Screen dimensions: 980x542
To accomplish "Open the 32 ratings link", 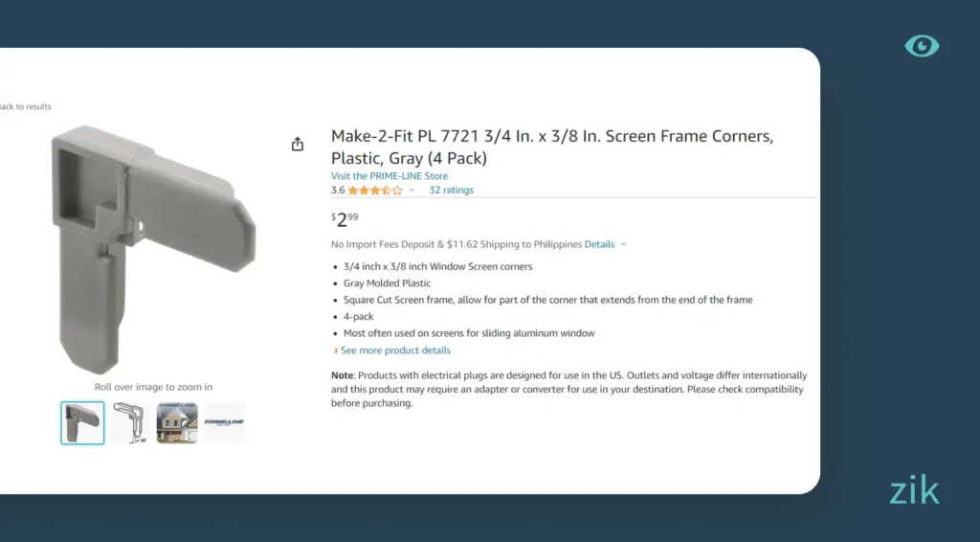I will tap(451, 191).
